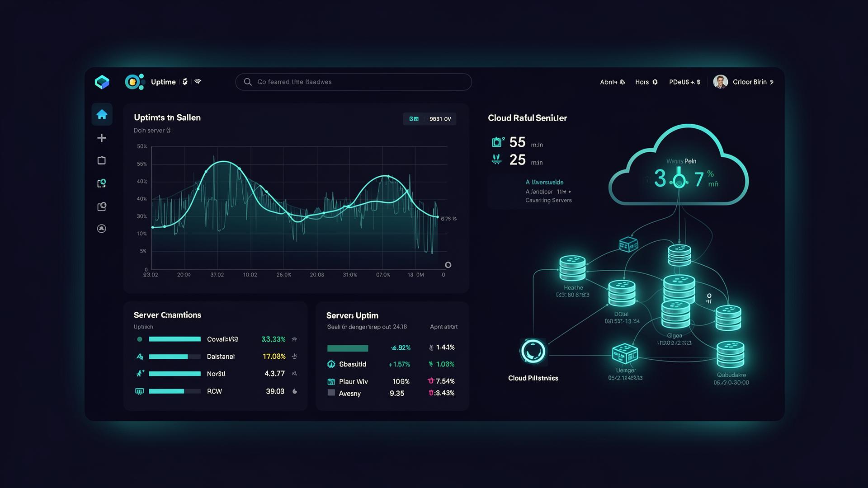Open the Home sidebar icon

tap(102, 114)
